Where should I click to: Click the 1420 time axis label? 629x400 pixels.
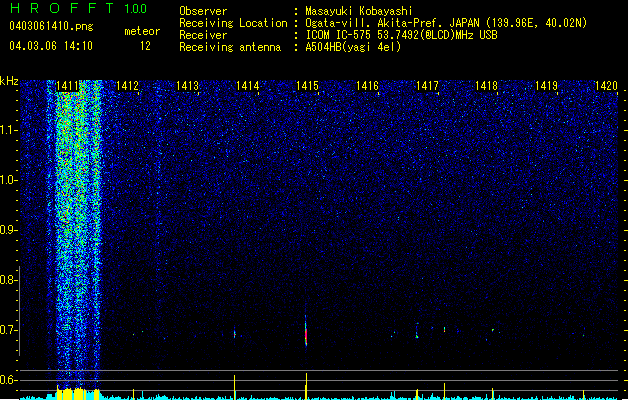coord(606,86)
